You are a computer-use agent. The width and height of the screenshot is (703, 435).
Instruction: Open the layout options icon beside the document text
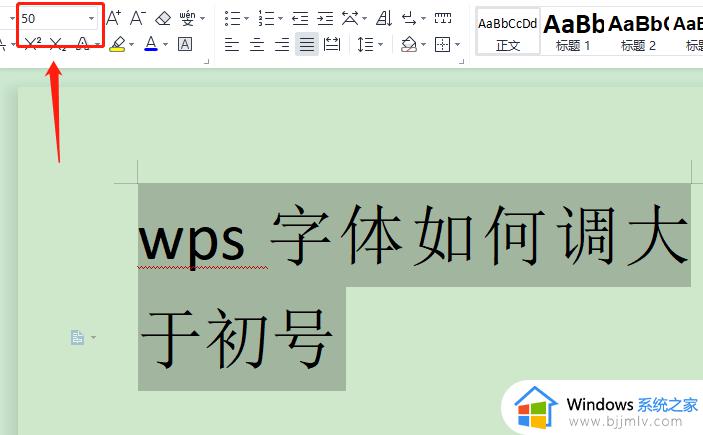(78, 337)
